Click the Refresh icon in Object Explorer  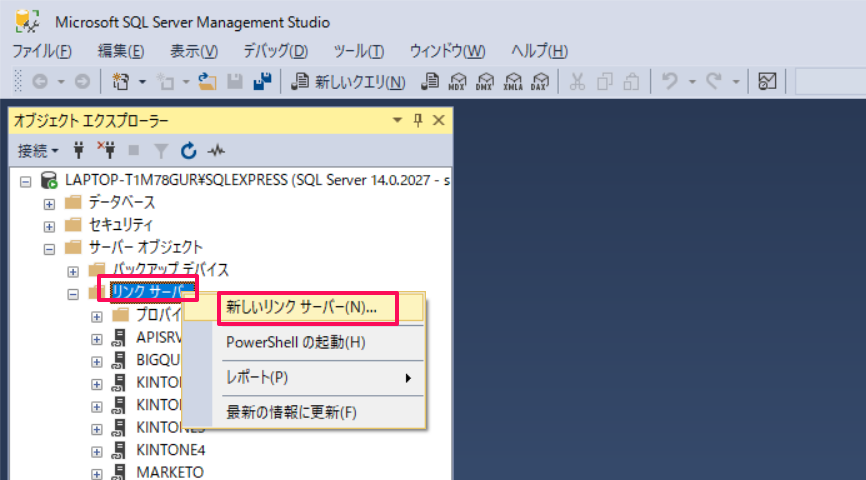(x=188, y=150)
